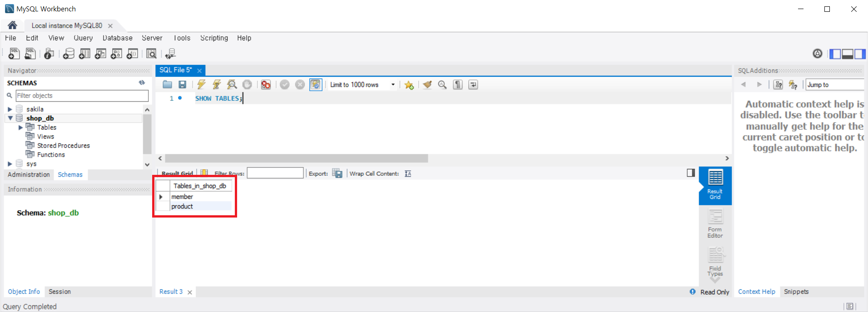Screen dimensions: 868x312
Task: Save the script to file
Action: click(182, 84)
